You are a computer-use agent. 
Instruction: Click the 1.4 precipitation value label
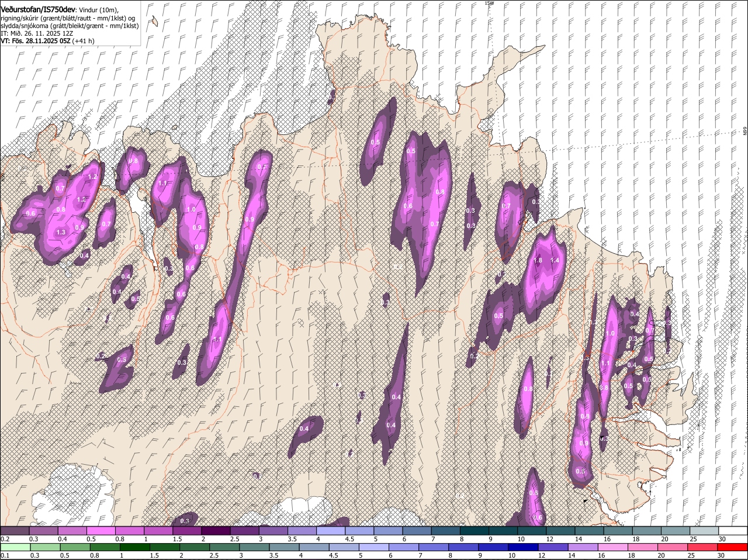coord(555,260)
